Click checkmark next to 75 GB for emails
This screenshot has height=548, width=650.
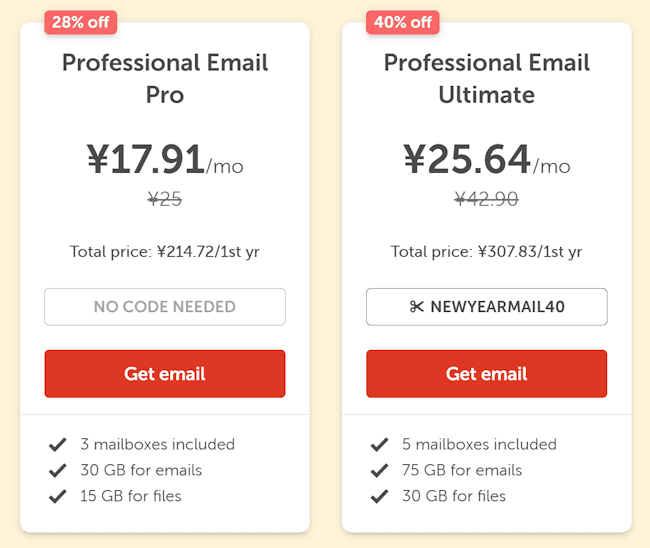click(x=379, y=470)
